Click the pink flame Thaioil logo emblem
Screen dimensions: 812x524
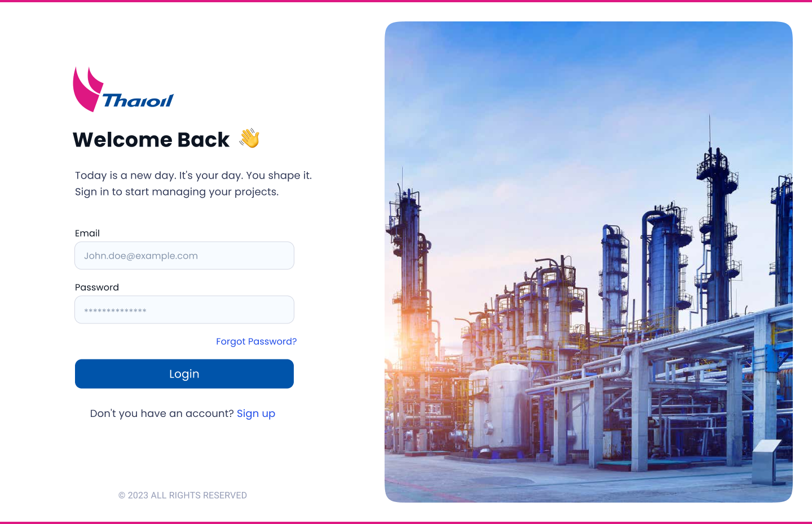[x=88, y=89]
